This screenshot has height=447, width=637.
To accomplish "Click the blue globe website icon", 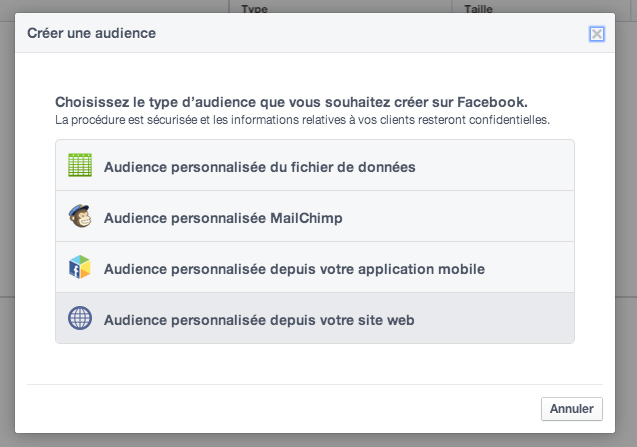I will 80,318.
